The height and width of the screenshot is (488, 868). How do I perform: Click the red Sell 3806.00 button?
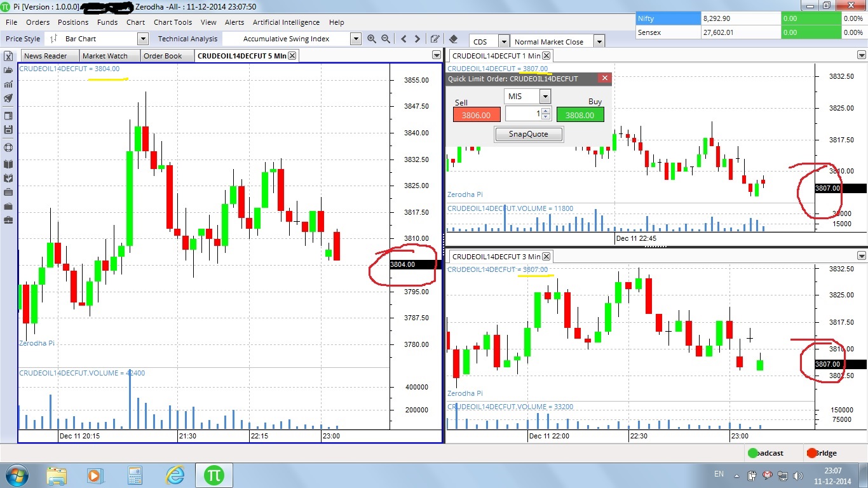[x=477, y=114]
